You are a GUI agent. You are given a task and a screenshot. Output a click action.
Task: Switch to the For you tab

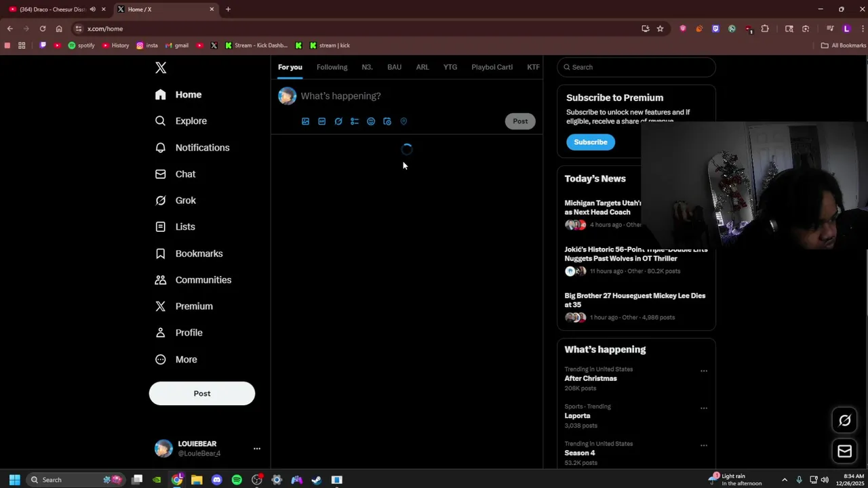290,67
